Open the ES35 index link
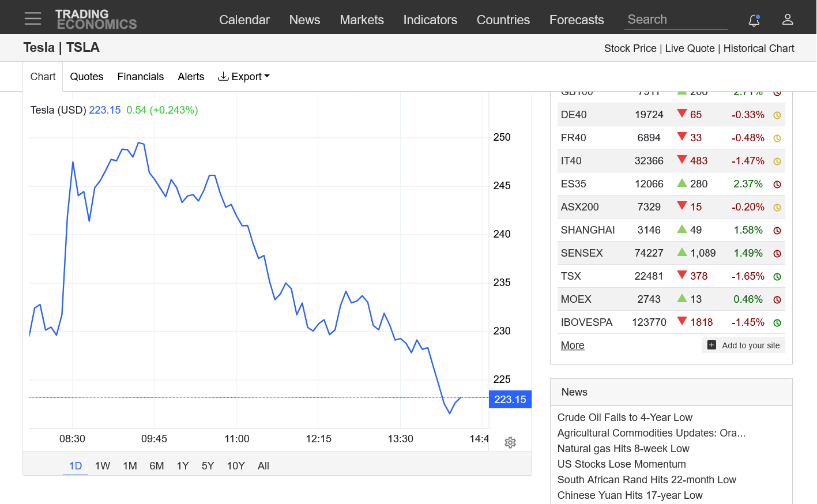Image resolution: width=817 pixels, height=504 pixels. (573, 184)
